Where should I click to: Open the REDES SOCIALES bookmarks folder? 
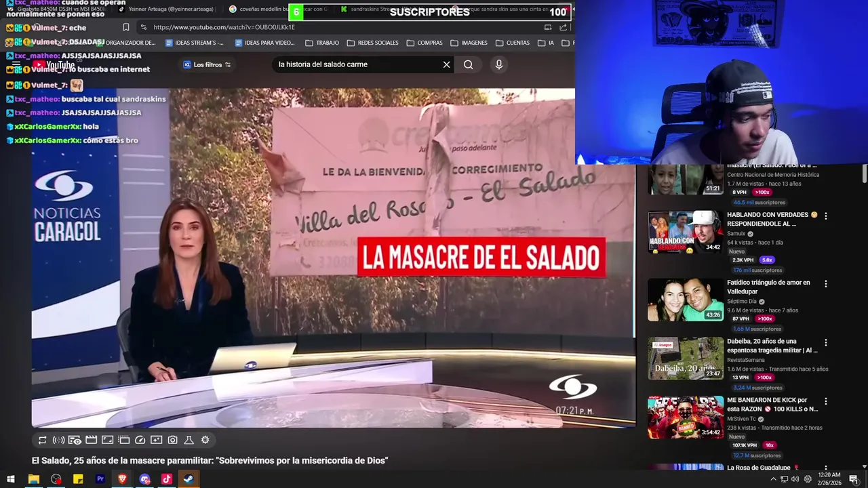click(x=373, y=43)
